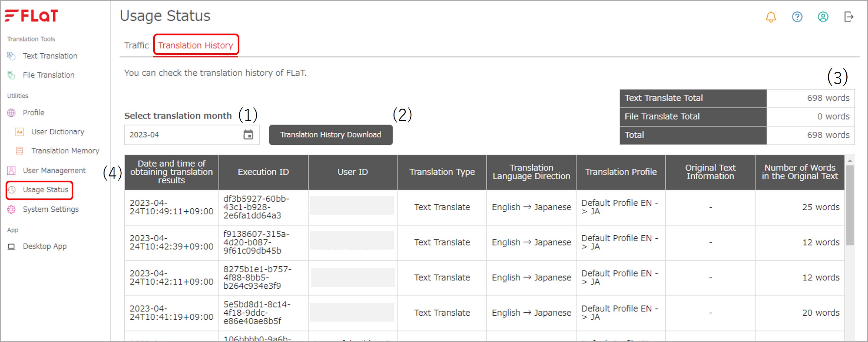868x342 pixels.
Task: Click the Translation Type column header
Action: pyautogui.click(x=442, y=172)
